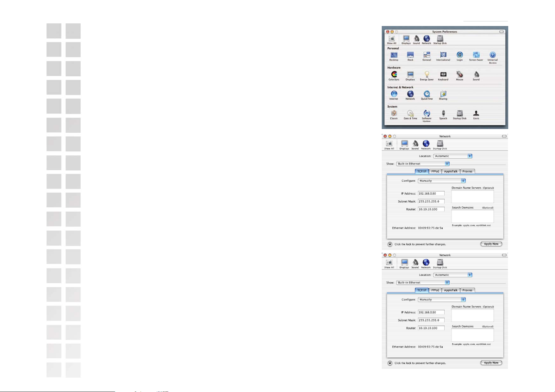Screen dimensions: 555x392
Task: Open Screen Saver preferences
Action: coord(476,56)
